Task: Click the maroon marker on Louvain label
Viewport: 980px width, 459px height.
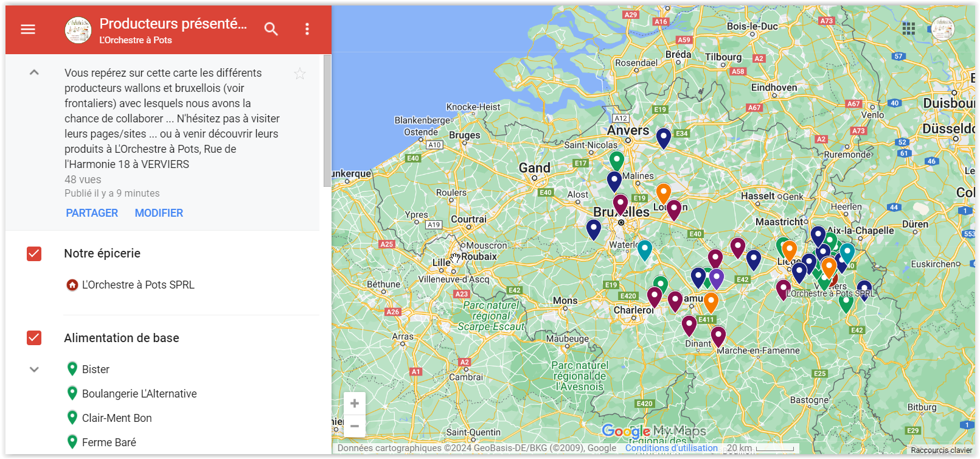Action: [674, 209]
